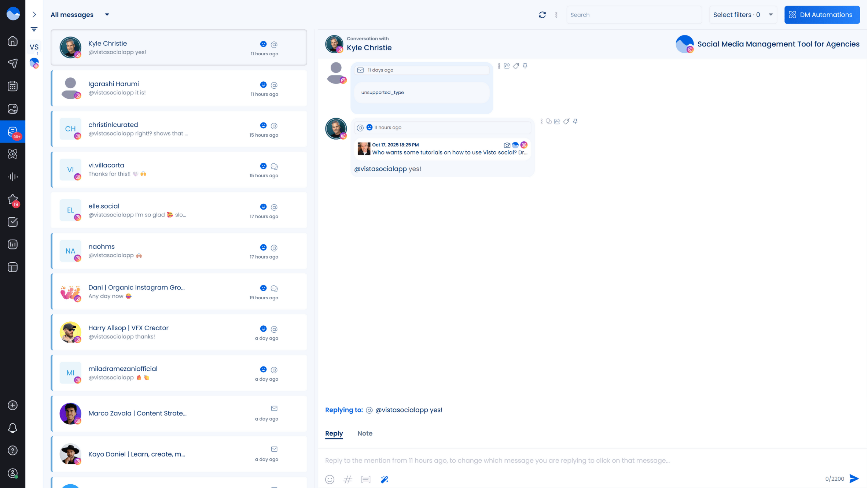The width and height of the screenshot is (868, 488).
Task: Click the send reply arrow icon
Action: click(854, 478)
